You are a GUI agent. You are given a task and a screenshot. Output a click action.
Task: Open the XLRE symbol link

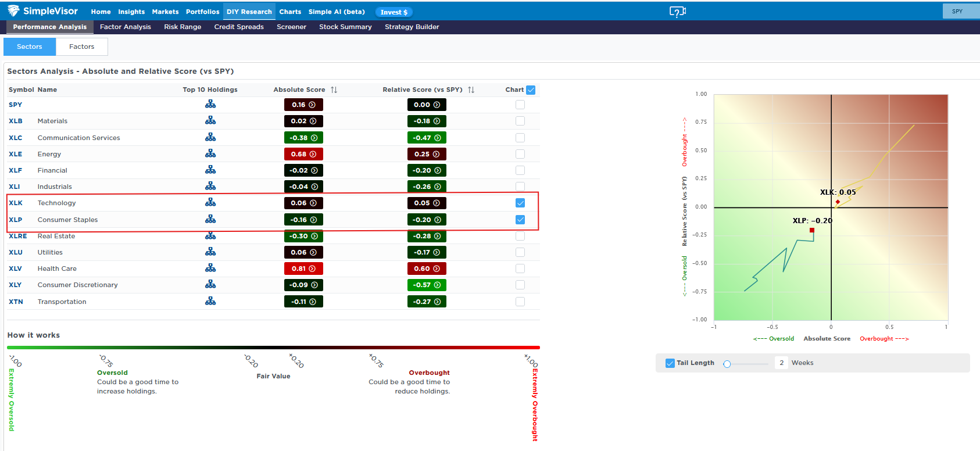click(17, 236)
